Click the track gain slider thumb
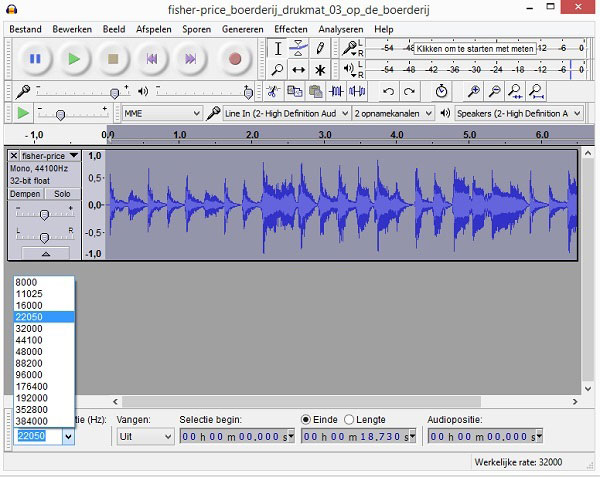The height and width of the screenshot is (477, 600). pyautogui.click(x=44, y=215)
